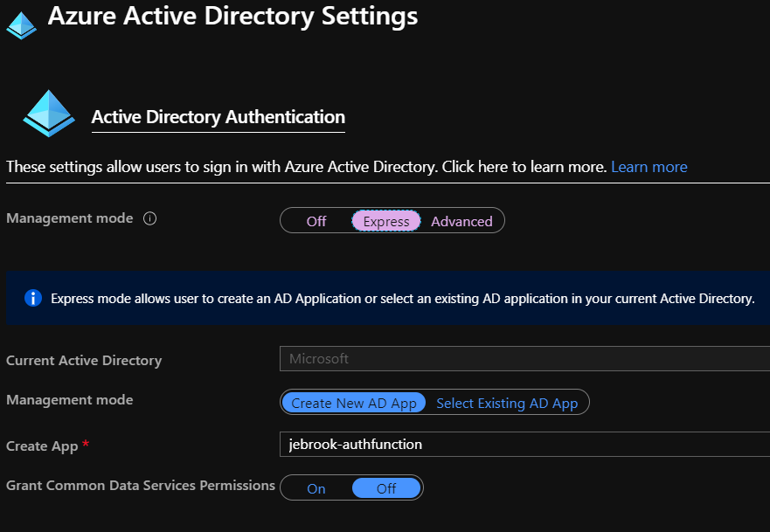Click the Create App name input field
Screen dimensions: 770x532
point(524,445)
